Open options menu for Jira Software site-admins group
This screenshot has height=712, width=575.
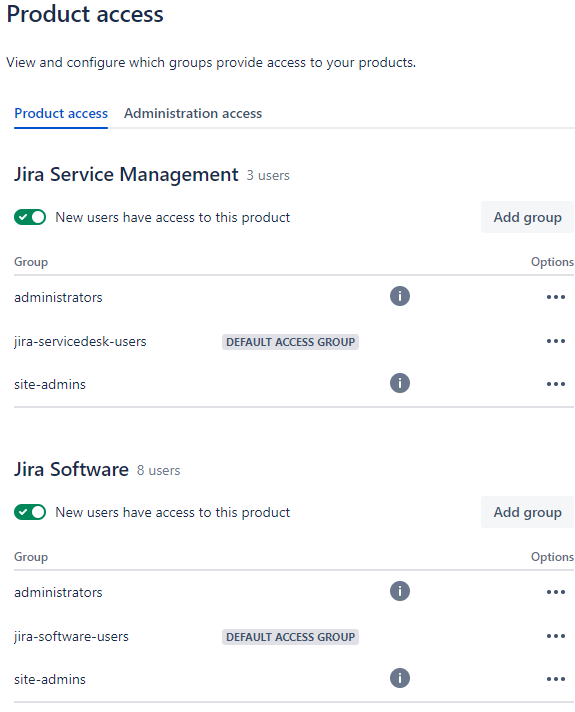pyautogui.click(x=555, y=680)
